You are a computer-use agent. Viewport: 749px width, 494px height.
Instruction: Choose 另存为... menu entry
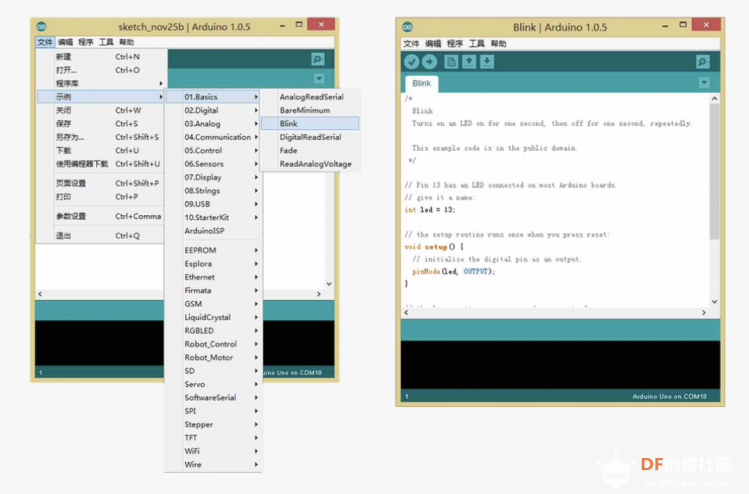pos(101,137)
